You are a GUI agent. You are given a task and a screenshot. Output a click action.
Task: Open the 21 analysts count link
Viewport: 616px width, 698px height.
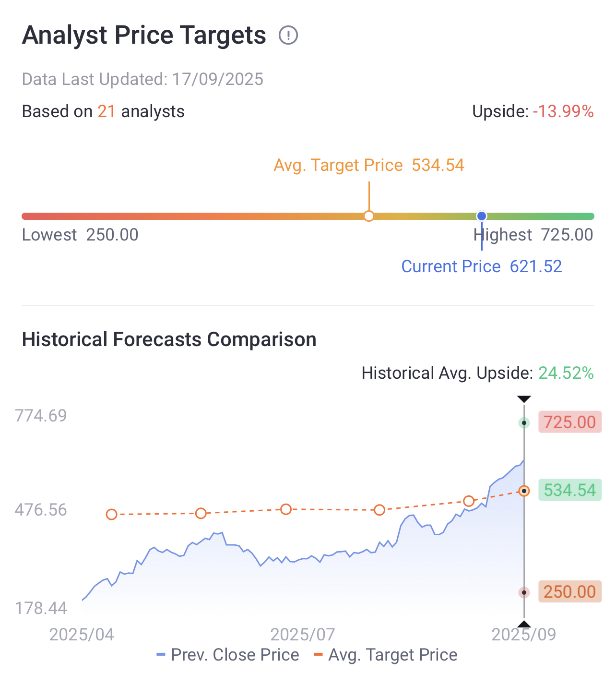pos(107,111)
